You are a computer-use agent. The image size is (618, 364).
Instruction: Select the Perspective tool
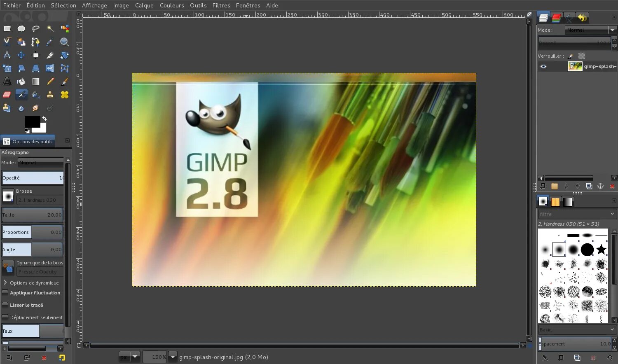click(x=36, y=68)
